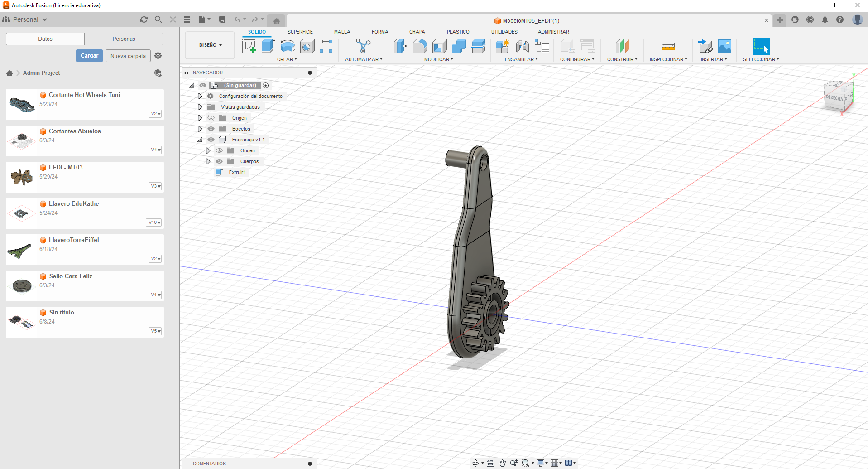Screen dimensions: 868x469
Task: Click the Cargar button
Action: [x=89, y=56]
